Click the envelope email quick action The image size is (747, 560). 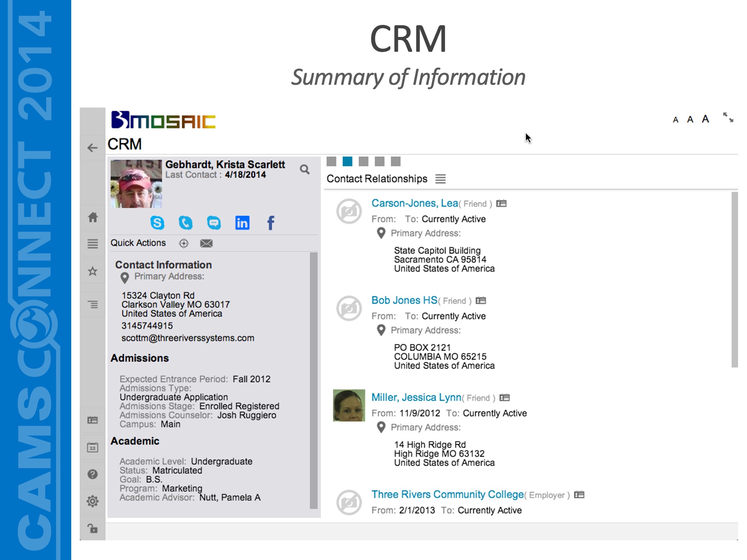pyautogui.click(x=206, y=243)
